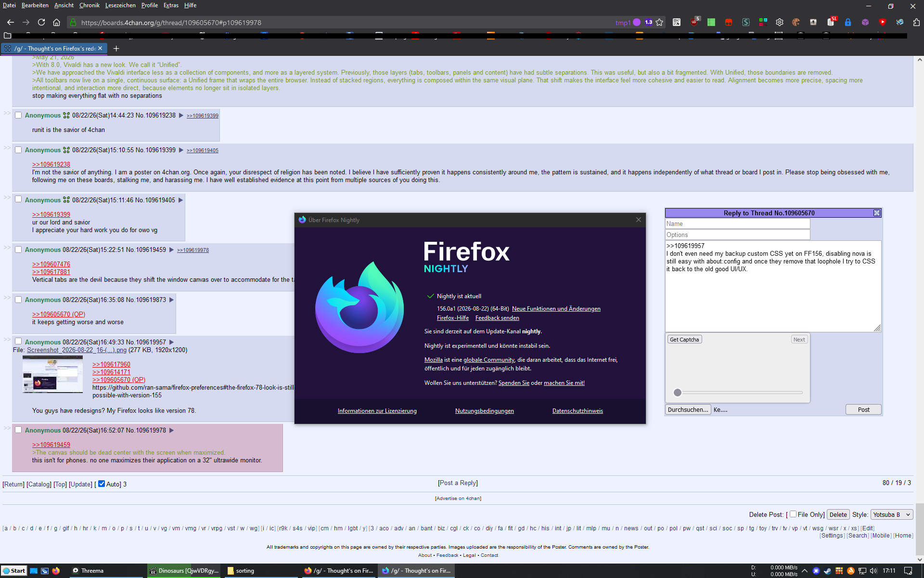Open the QR code extension icon

(x=677, y=22)
